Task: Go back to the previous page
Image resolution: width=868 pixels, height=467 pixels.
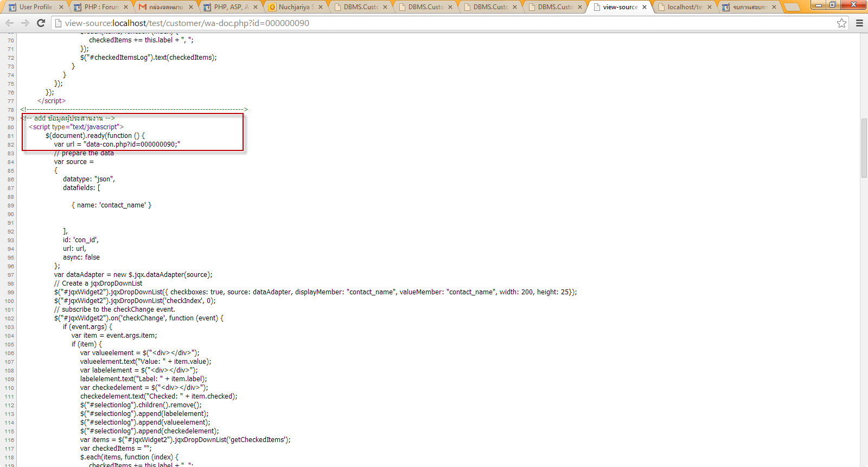Action: coord(9,23)
